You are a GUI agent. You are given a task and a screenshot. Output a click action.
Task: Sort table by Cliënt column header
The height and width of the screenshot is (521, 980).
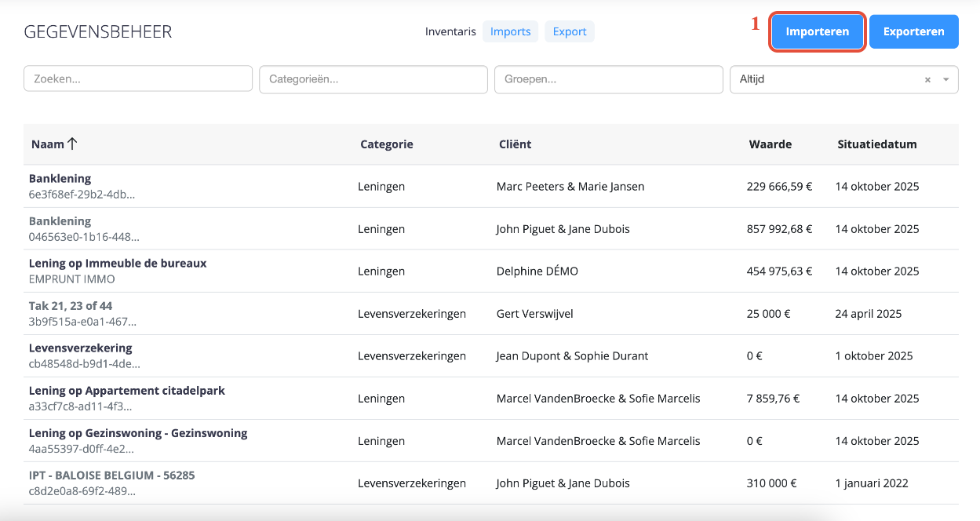pos(515,144)
